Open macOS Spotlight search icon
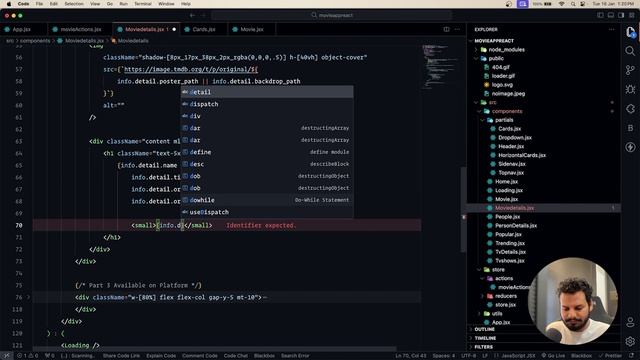 [x=573, y=4]
